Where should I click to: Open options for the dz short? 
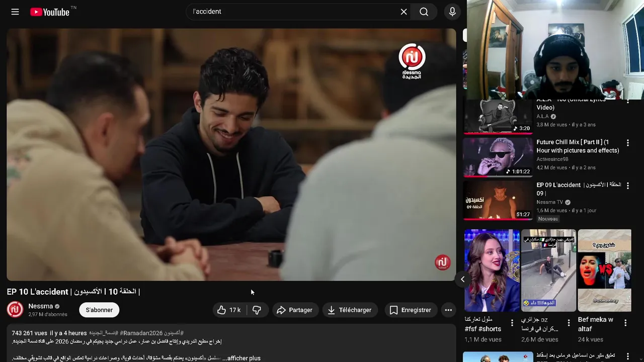pos(569,323)
